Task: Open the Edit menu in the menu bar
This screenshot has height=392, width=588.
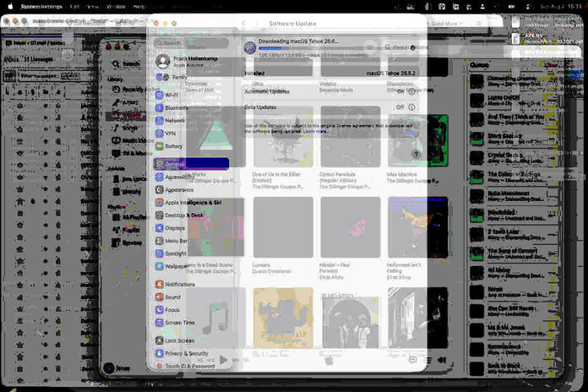Action: click(74, 7)
